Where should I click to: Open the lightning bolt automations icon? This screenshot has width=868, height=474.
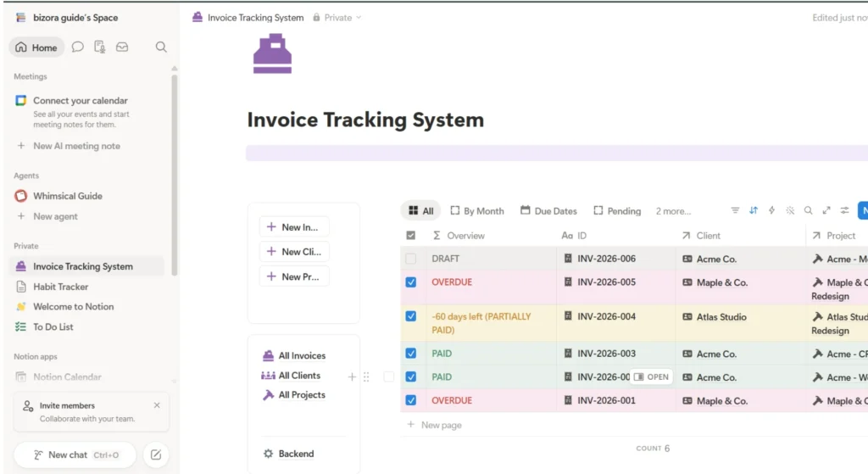[771, 210]
